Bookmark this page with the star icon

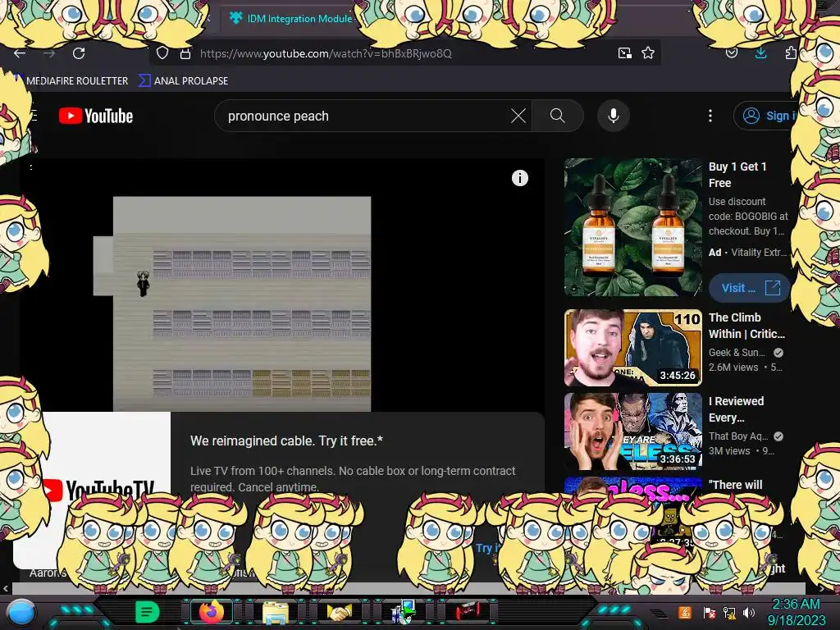[648, 53]
